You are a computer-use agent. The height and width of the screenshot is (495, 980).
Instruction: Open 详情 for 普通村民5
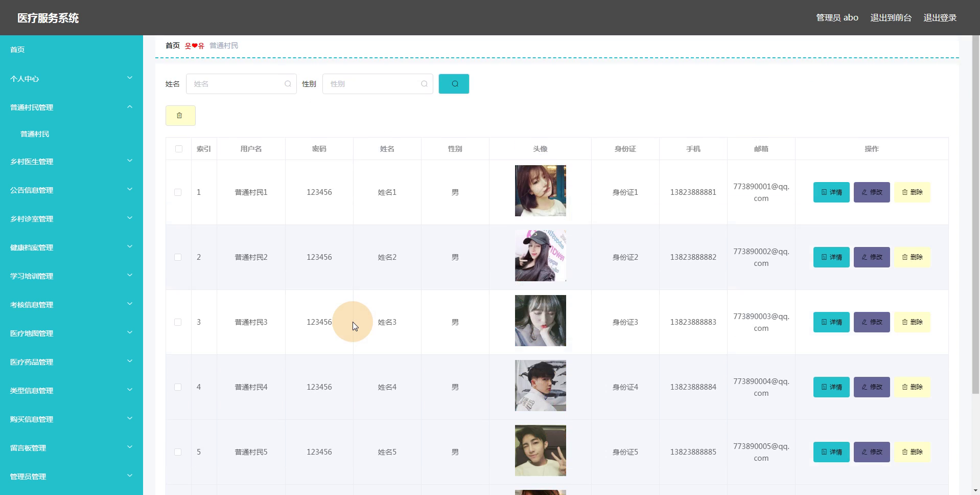click(831, 452)
